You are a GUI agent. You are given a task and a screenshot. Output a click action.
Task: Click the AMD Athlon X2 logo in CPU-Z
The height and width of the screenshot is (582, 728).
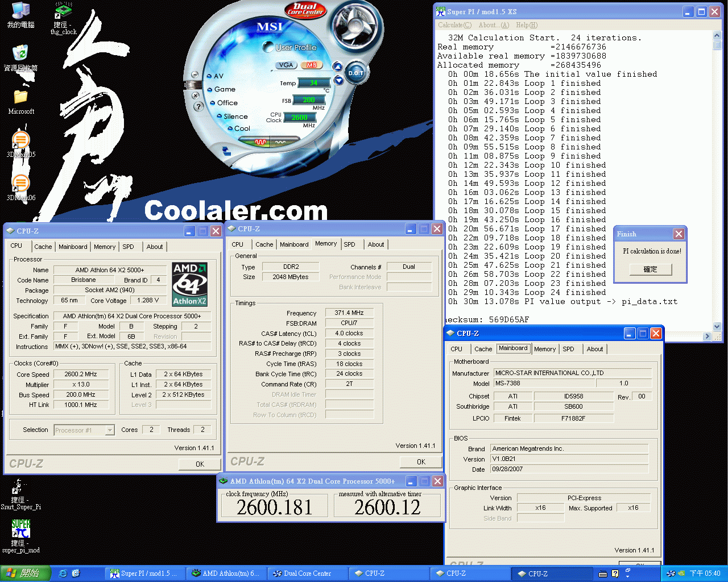pos(190,284)
